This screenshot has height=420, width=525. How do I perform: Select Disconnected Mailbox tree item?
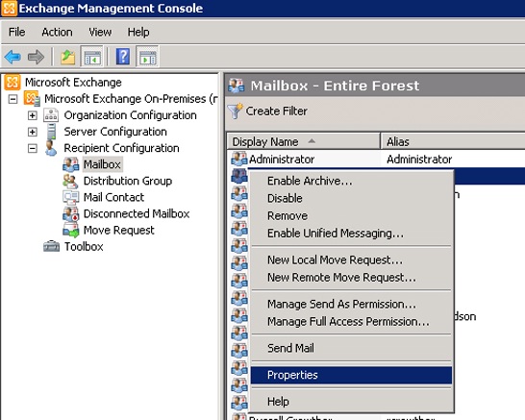pyautogui.click(x=137, y=213)
